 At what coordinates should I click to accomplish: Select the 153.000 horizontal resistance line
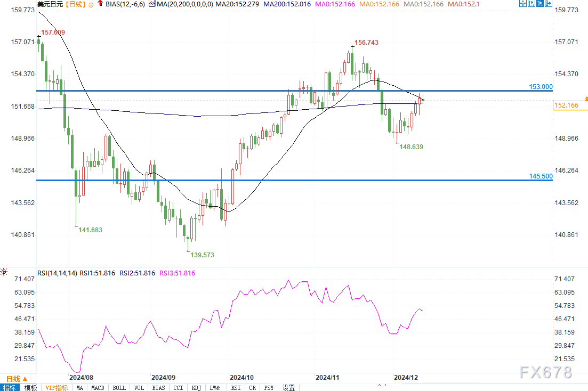tap(267, 91)
